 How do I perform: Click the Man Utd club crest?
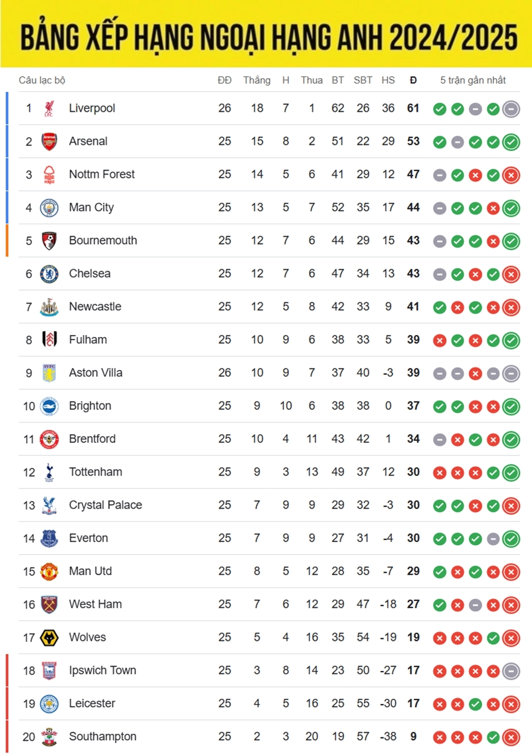point(49,572)
